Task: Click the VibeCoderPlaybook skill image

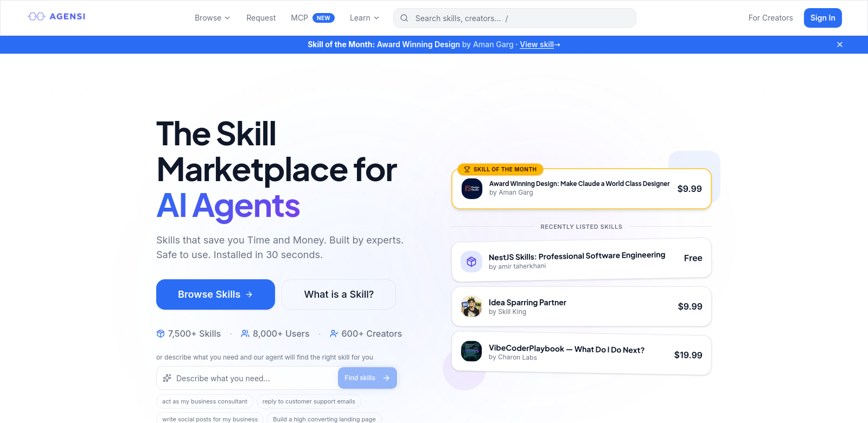Action: coord(471,351)
